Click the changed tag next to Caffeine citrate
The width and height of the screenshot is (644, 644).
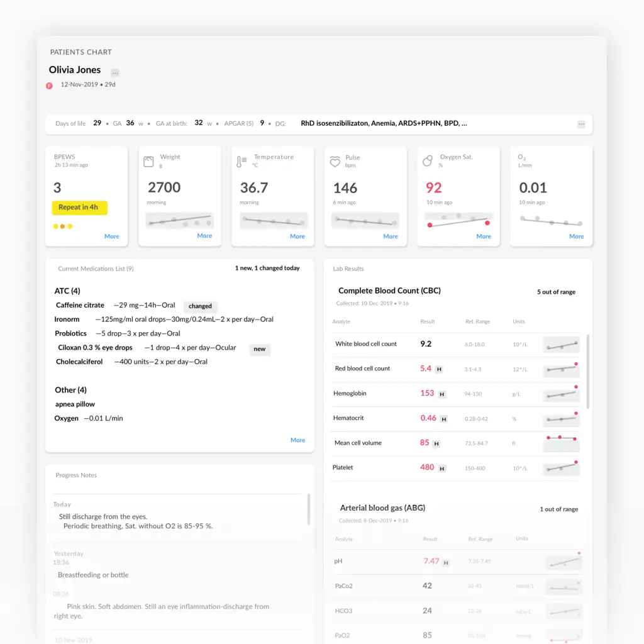point(200,306)
